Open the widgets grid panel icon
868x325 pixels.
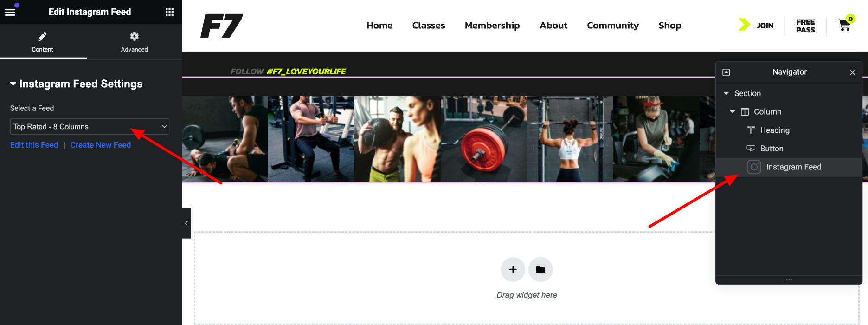point(170,12)
